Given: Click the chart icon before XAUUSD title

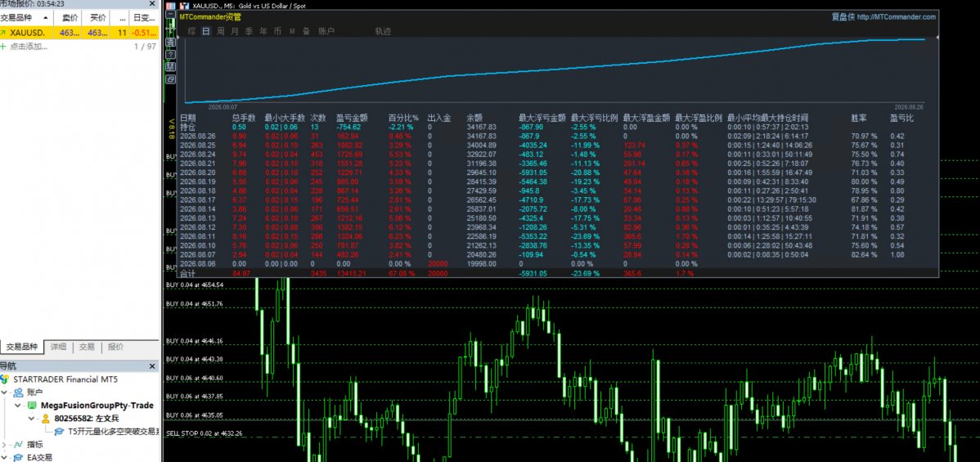Looking at the screenshot, I should point(184,5).
